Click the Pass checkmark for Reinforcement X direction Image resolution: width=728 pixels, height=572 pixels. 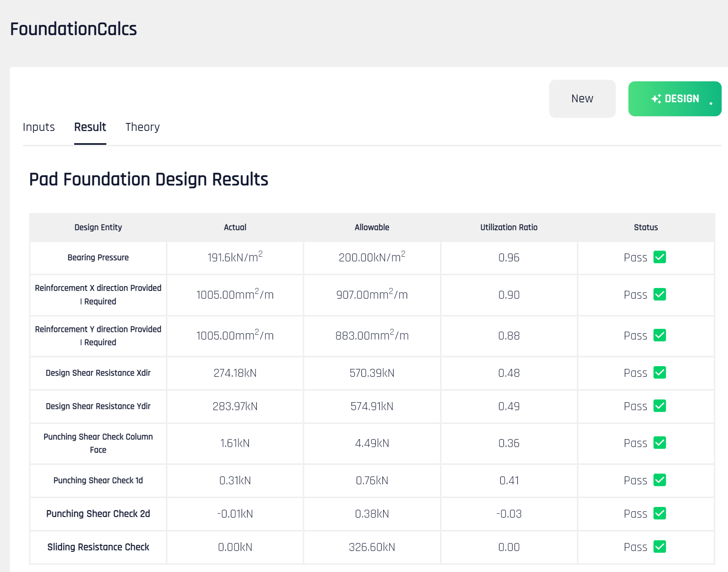click(660, 295)
